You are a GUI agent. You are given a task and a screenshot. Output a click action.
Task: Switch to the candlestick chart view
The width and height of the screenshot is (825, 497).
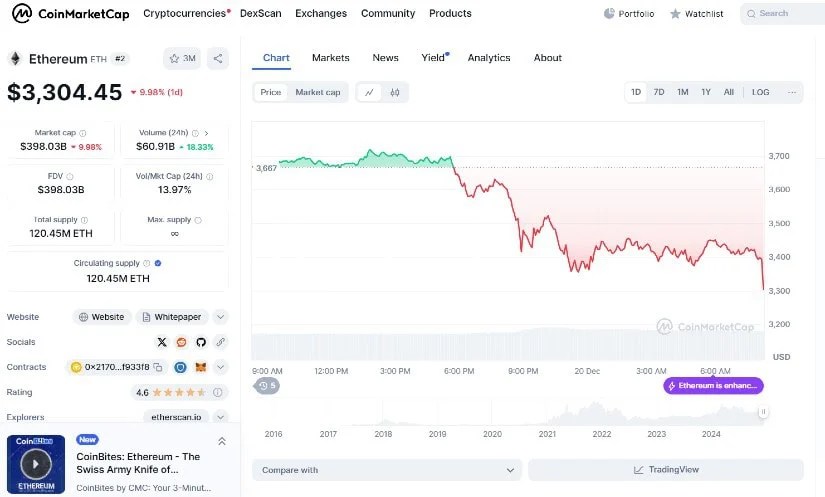point(395,92)
